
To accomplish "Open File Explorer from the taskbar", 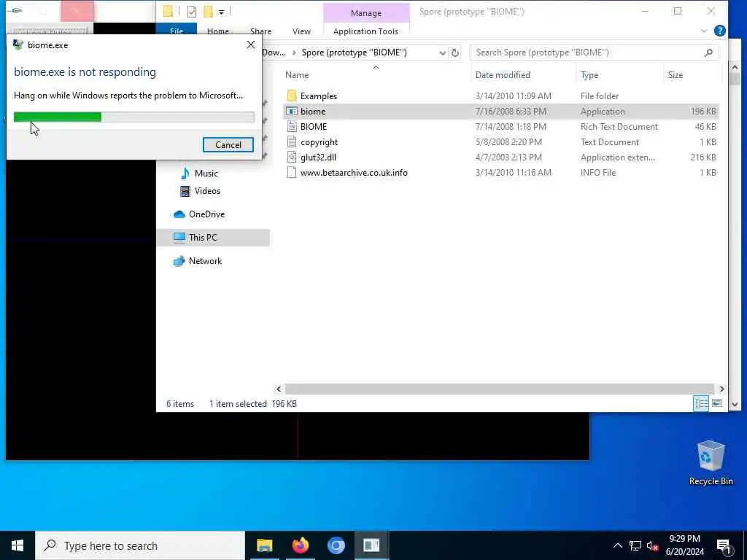I will (x=264, y=545).
